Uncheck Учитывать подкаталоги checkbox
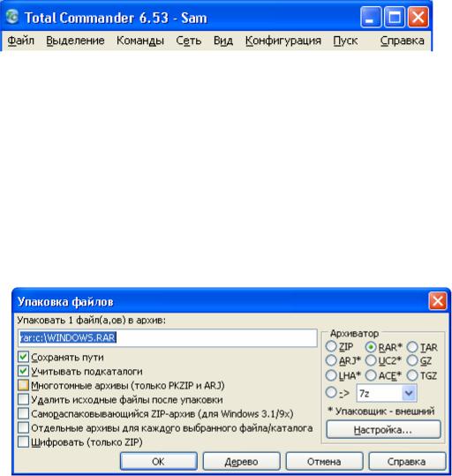 pos(23,371)
